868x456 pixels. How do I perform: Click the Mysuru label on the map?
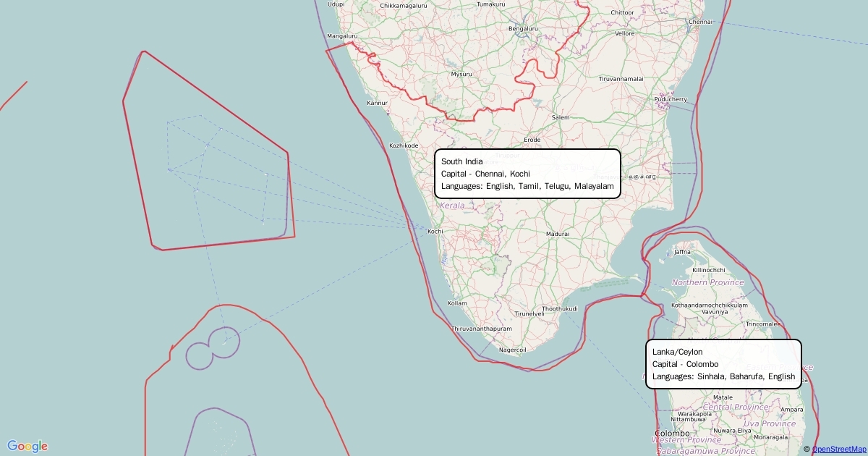461,74
